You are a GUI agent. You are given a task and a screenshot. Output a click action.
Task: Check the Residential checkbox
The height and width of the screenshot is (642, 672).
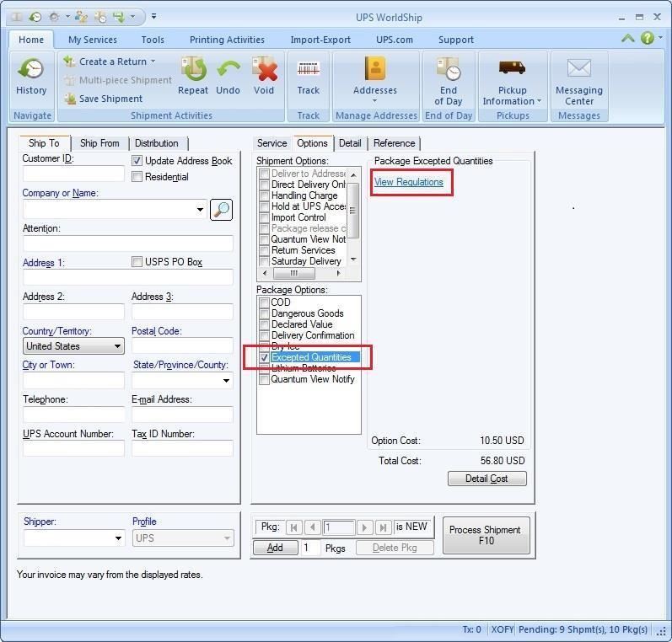point(137,176)
